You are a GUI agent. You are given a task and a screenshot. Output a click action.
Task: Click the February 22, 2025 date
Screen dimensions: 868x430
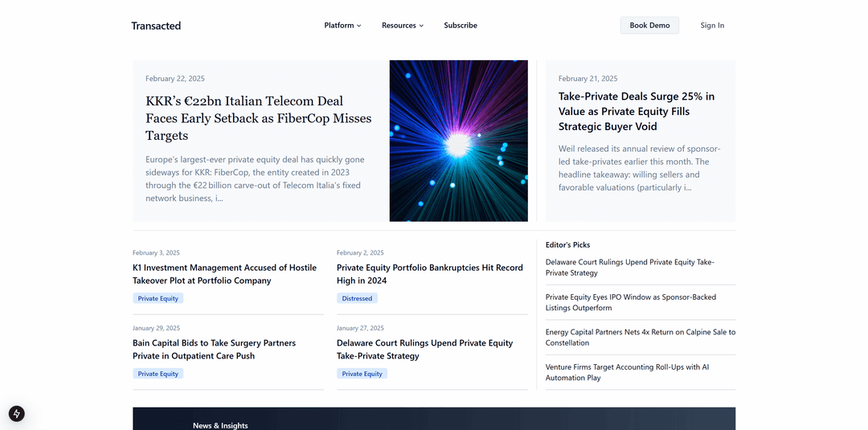pos(175,79)
